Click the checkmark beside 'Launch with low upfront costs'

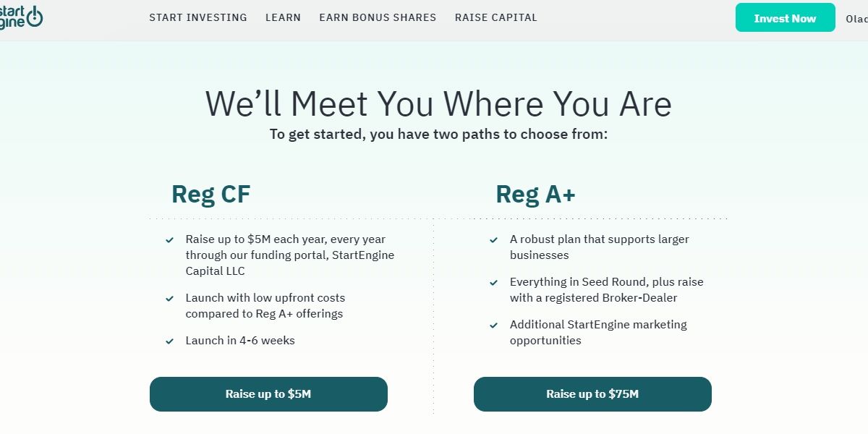(170, 298)
